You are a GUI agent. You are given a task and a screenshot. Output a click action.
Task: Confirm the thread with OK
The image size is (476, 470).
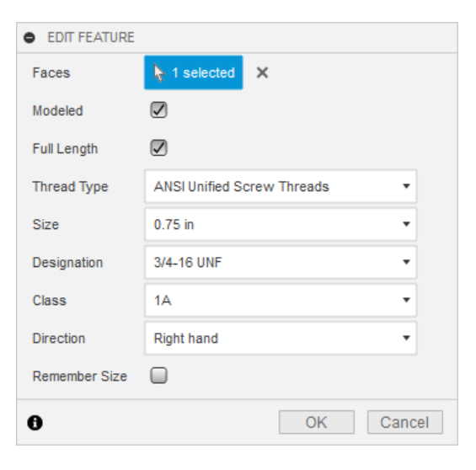click(317, 422)
